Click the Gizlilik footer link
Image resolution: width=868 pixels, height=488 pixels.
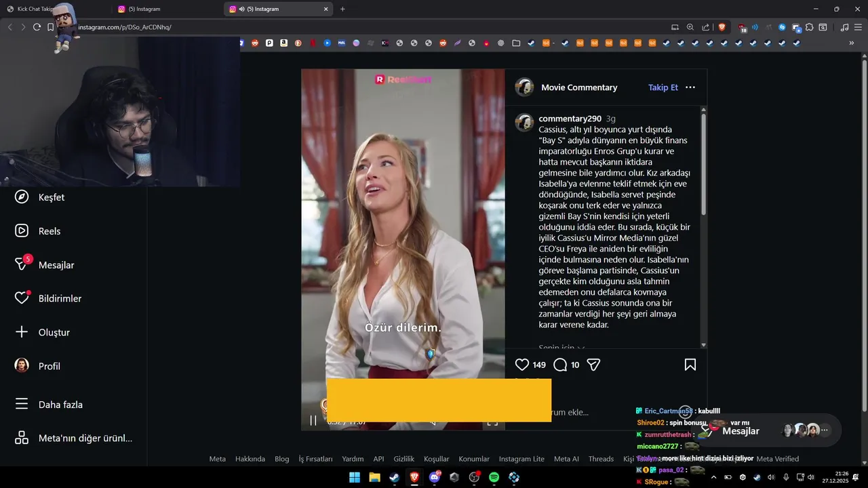tap(404, 459)
